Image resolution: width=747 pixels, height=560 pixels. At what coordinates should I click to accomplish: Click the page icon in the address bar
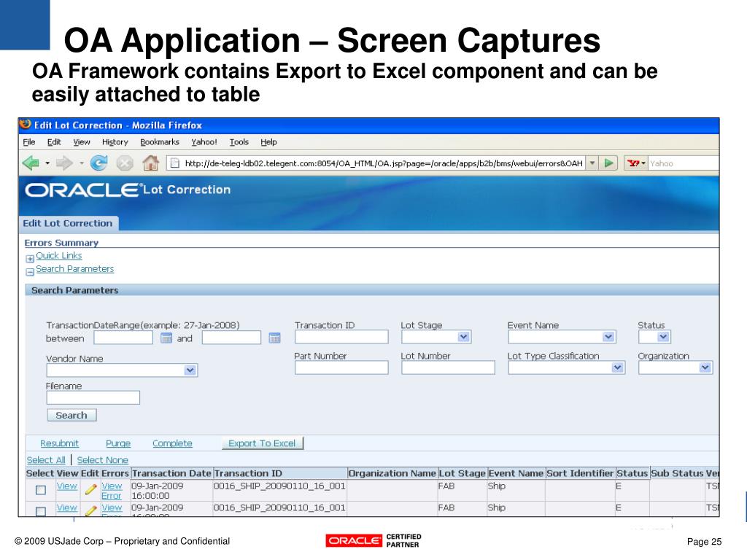pyautogui.click(x=175, y=163)
